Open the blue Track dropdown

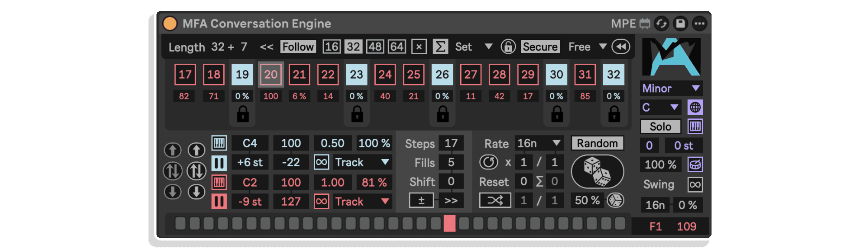362,162
